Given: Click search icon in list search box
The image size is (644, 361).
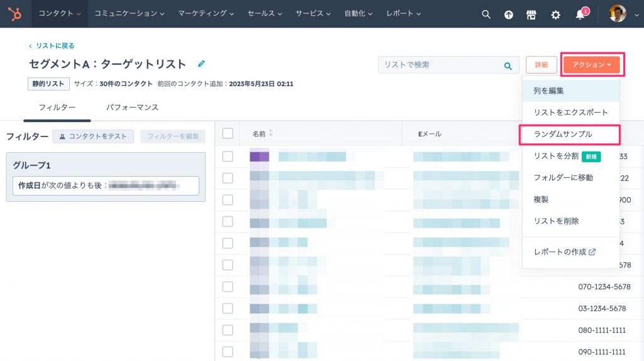Looking at the screenshot, I should click(x=508, y=65).
